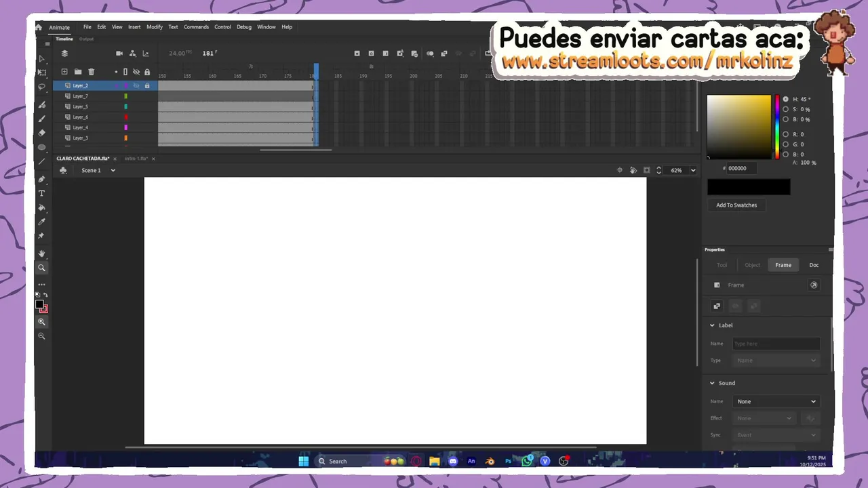868x488 pixels.
Task: Open the layer depth panel
Action: tap(146, 54)
